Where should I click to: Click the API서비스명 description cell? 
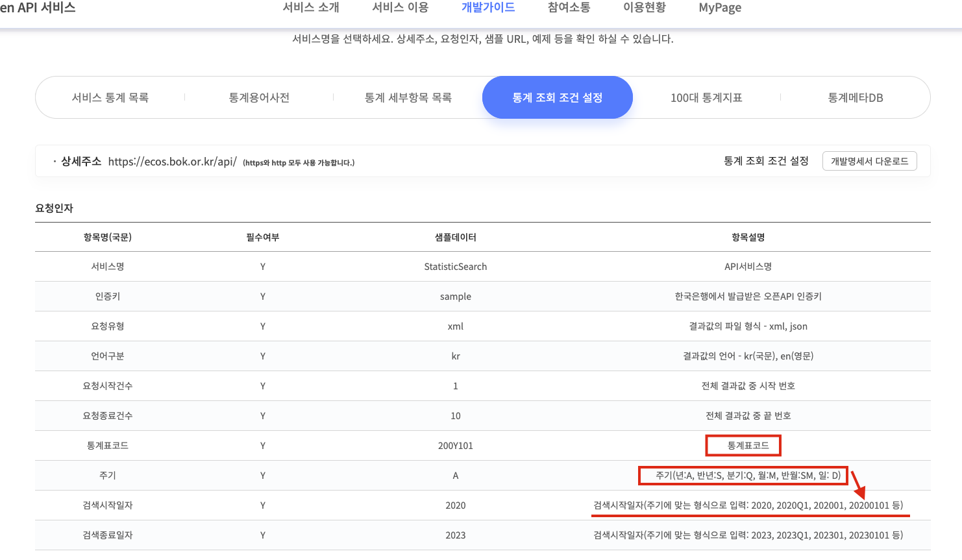[748, 267]
